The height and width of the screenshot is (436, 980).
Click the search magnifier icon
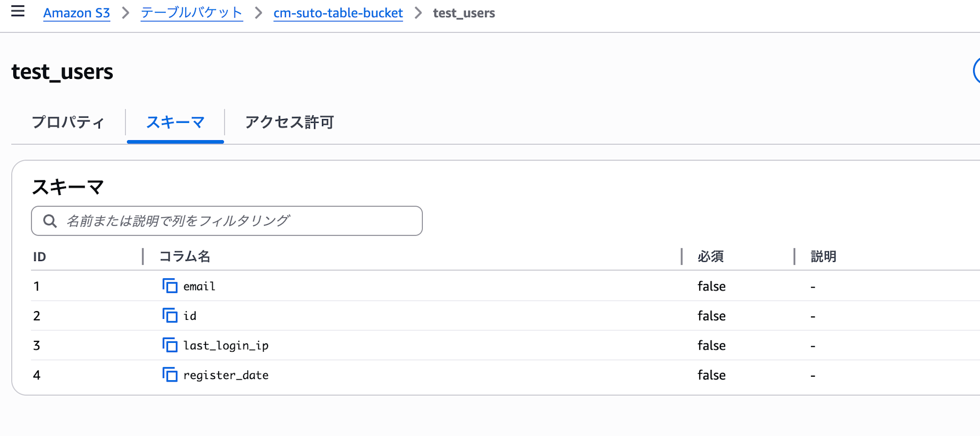pos(50,221)
